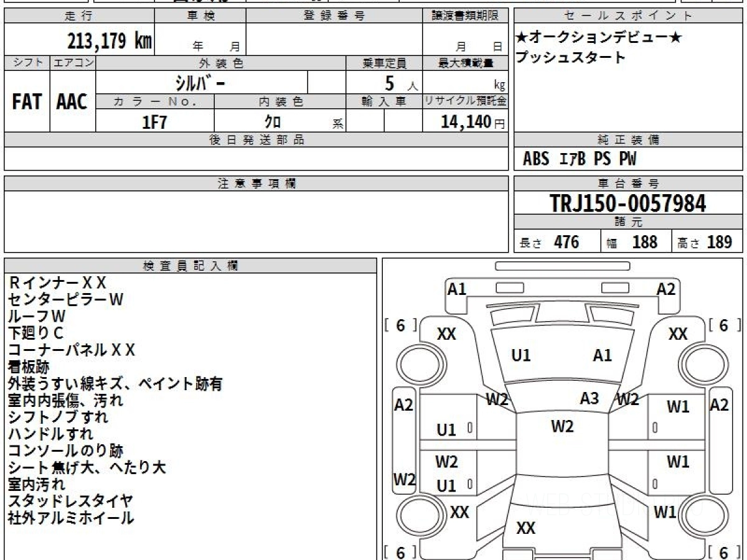Click the 輸入車 header
Image resolution: width=747 pixels, height=560 pixels.
click(x=384, y=101)
